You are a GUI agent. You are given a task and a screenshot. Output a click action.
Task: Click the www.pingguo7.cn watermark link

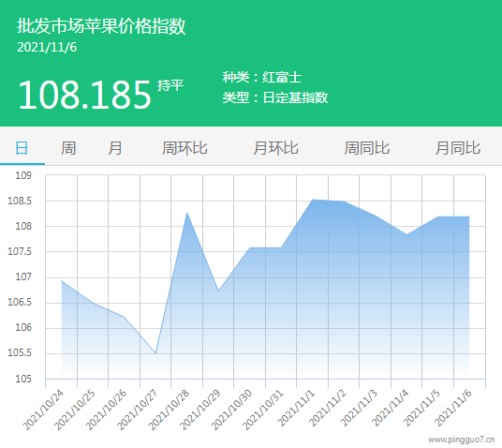coord(462,440)
